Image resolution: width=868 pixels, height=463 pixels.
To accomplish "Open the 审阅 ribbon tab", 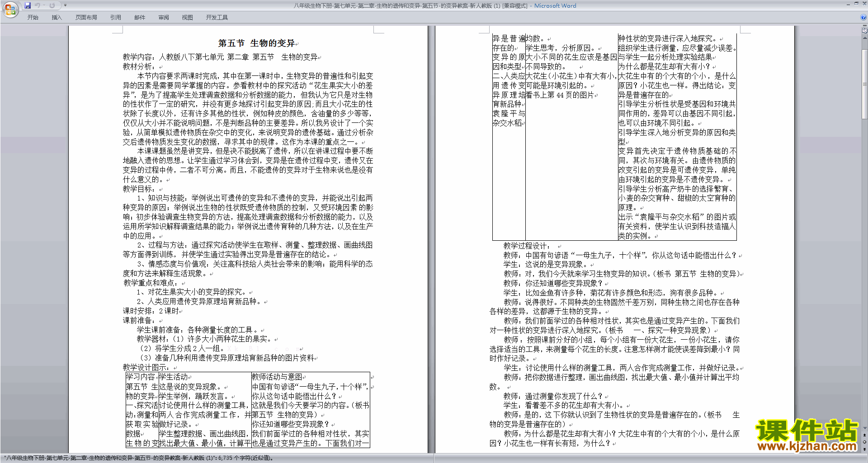I will point(164,18).
